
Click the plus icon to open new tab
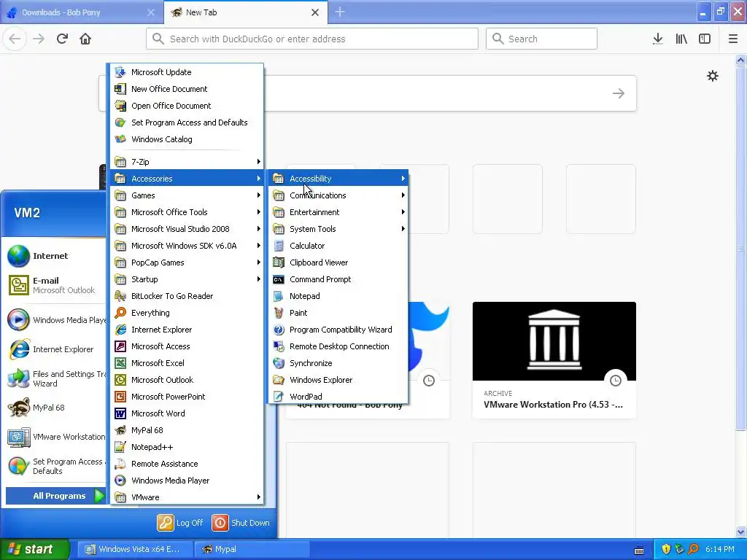click(x=340, y=12)
